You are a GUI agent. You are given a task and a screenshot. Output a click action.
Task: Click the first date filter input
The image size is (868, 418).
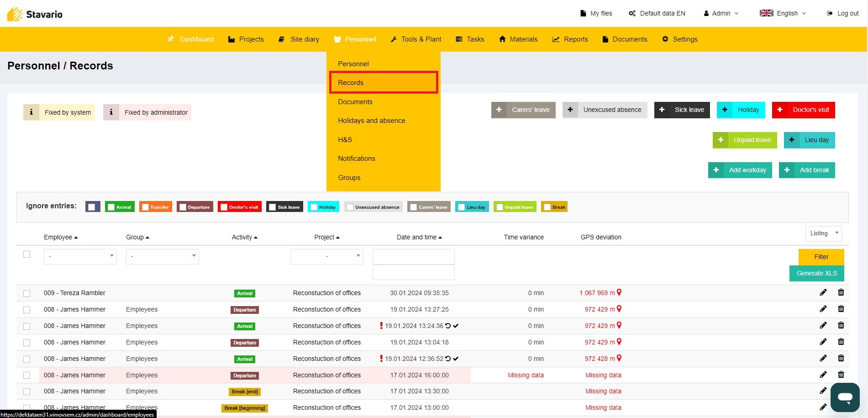414,256
